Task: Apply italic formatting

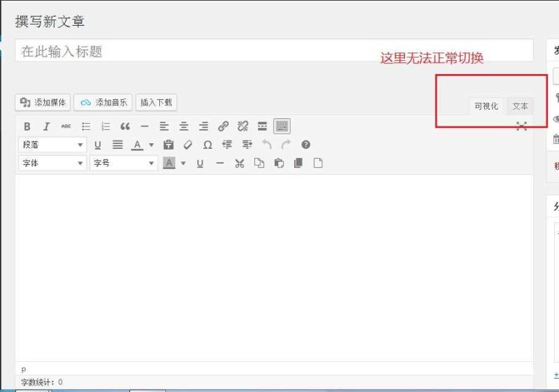Action: pos(46,126)
